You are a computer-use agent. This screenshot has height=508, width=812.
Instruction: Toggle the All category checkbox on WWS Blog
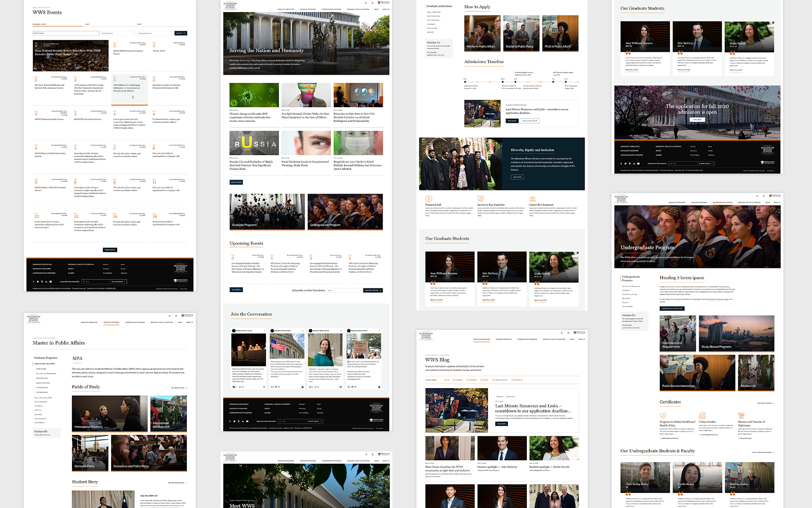click(x=446, y=380)
